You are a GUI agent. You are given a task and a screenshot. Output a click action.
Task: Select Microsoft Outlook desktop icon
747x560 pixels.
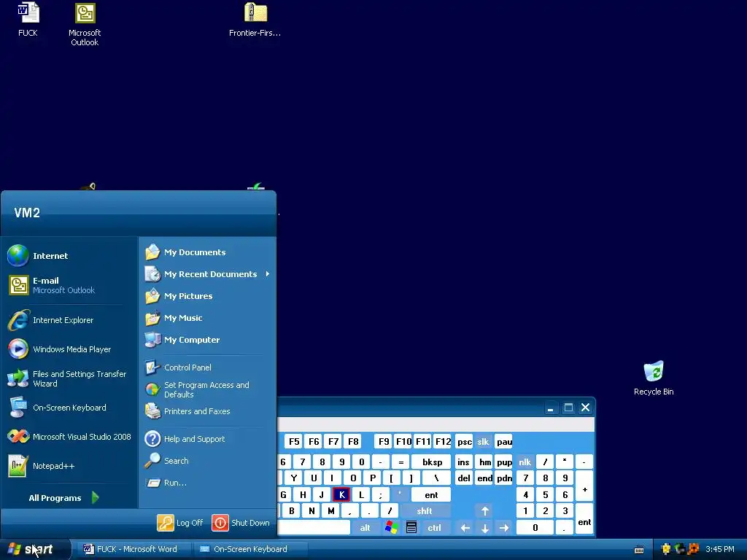[x=85, y=24]
